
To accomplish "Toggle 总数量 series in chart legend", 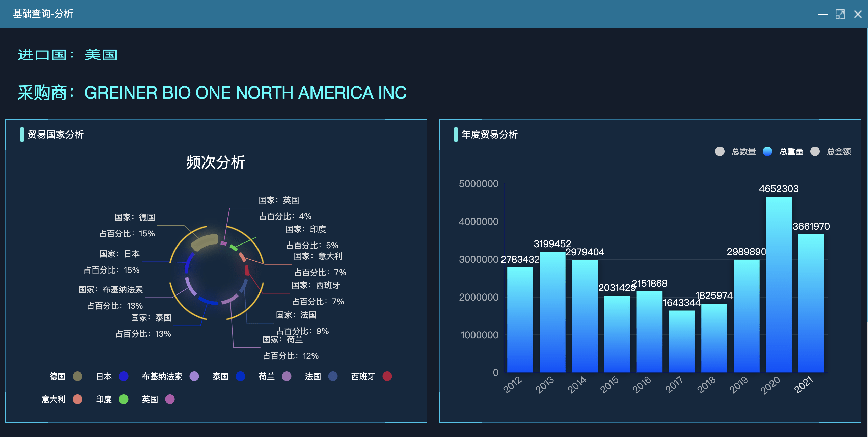I will 720,151.
